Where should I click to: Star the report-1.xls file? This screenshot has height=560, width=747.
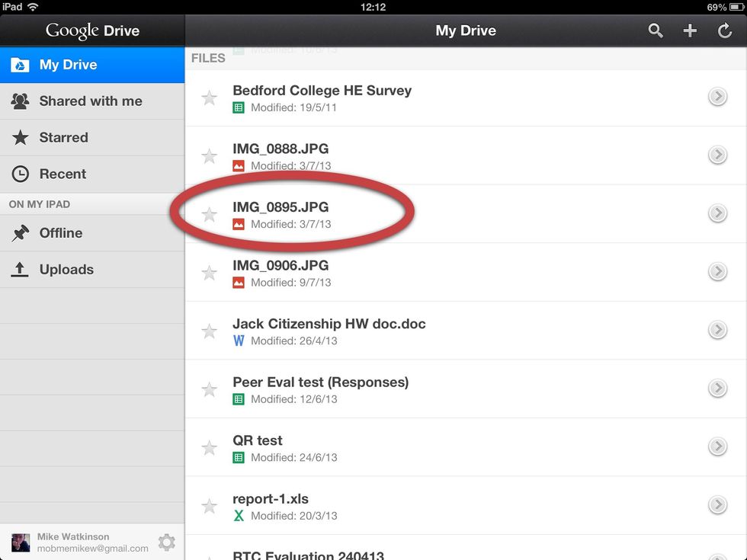209,506
